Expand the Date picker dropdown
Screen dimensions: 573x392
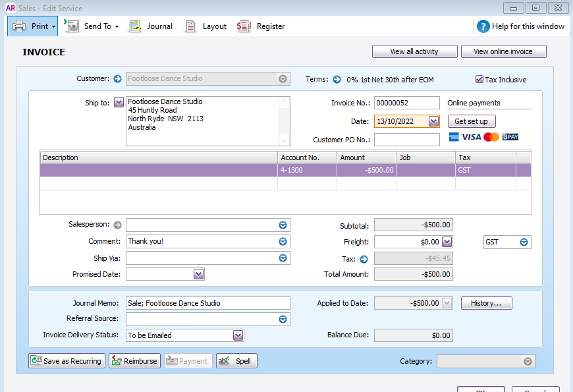(433, 121)
